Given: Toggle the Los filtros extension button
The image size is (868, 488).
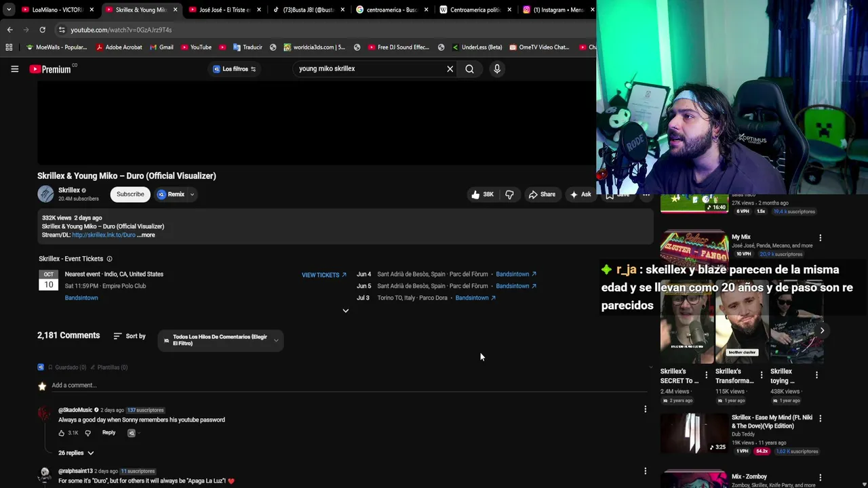Looking at the screenshot, I should tap(235, 69).
